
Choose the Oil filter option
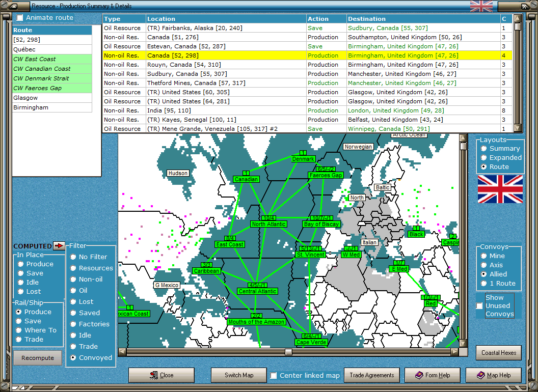coord(73,291)
